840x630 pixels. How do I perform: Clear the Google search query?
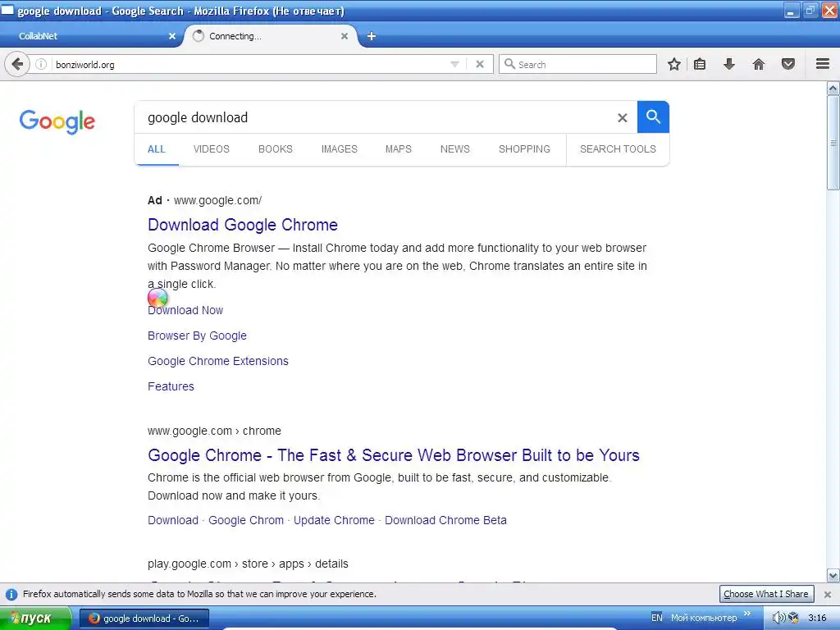[622, 117]
